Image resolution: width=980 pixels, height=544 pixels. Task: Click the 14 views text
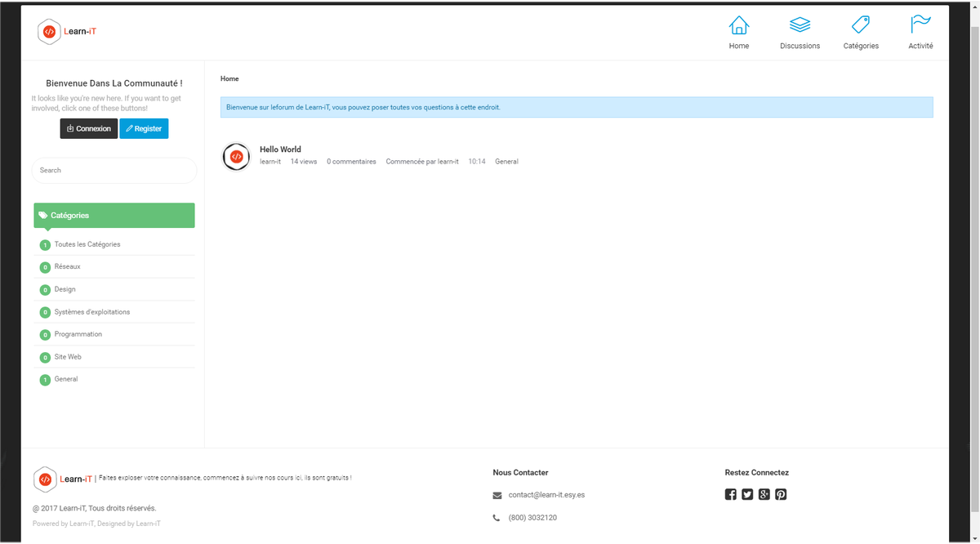pos(304,162)
